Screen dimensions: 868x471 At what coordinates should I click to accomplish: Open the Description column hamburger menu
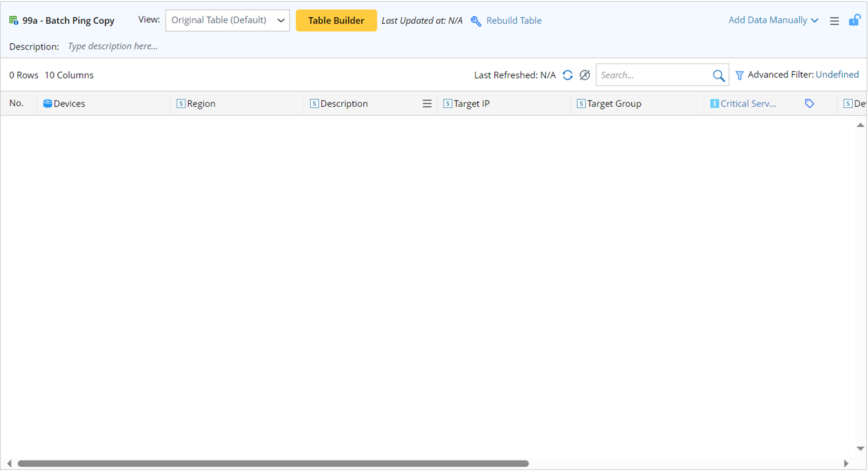coord(427,104)
